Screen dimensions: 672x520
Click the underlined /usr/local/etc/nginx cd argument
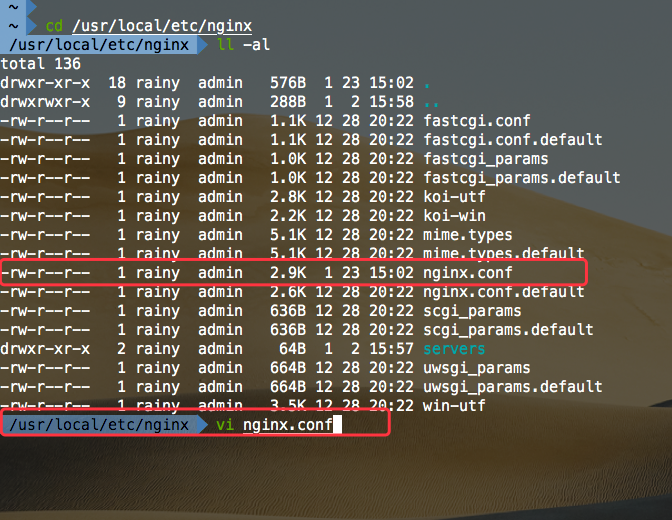pos(162,26)
